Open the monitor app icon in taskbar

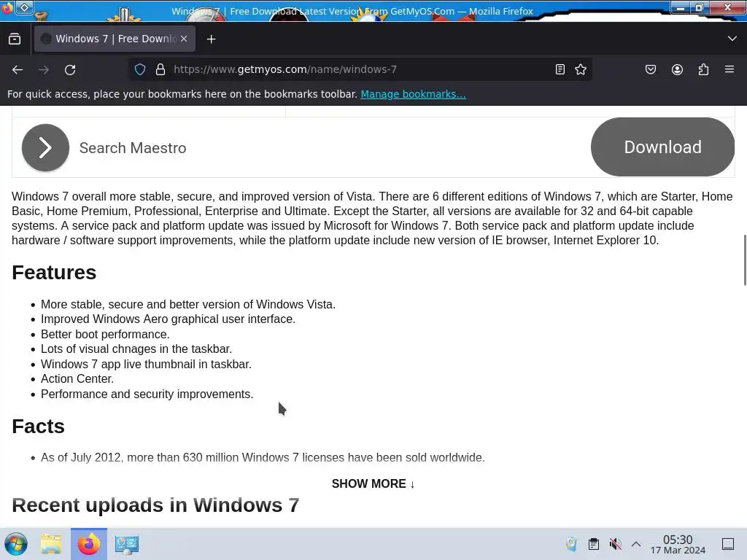[127, 544]
